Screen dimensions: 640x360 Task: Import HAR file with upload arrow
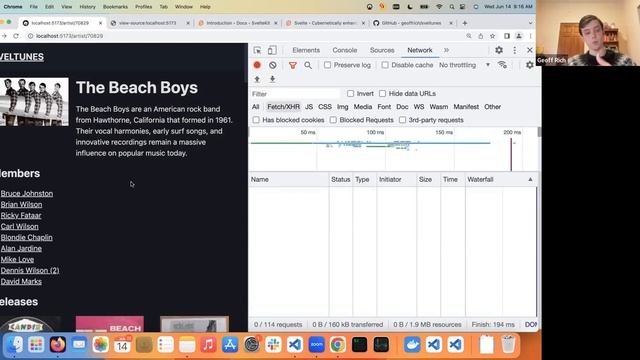(x=257, y=79)
